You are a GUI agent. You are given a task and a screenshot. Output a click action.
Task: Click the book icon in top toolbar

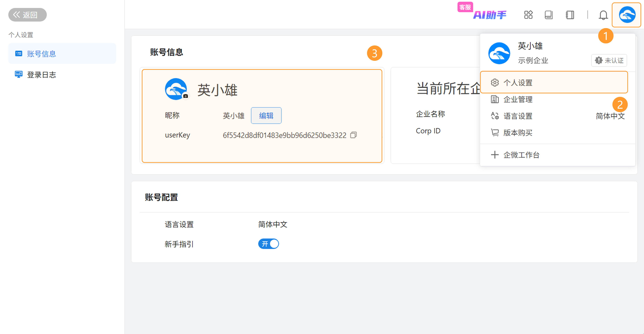pos(549,15)
